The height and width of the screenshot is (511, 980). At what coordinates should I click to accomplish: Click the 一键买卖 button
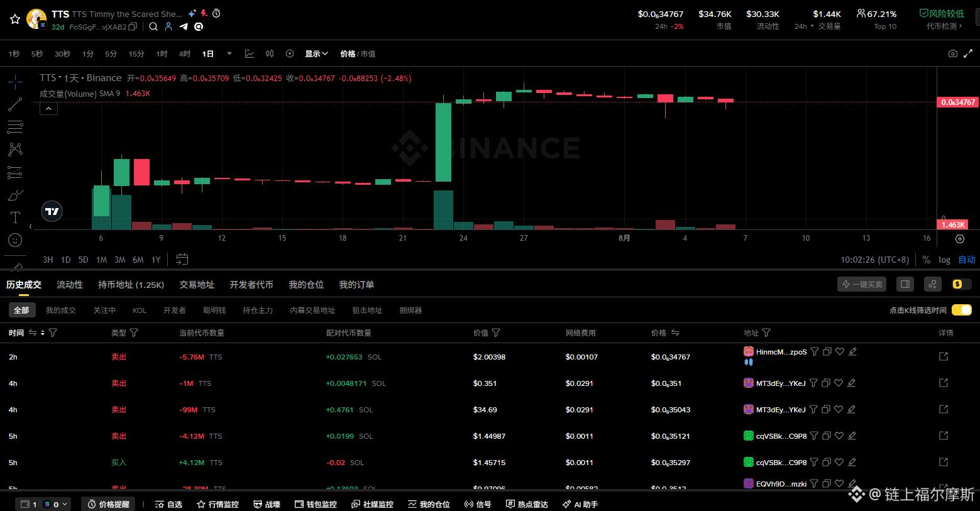point(862,284)
